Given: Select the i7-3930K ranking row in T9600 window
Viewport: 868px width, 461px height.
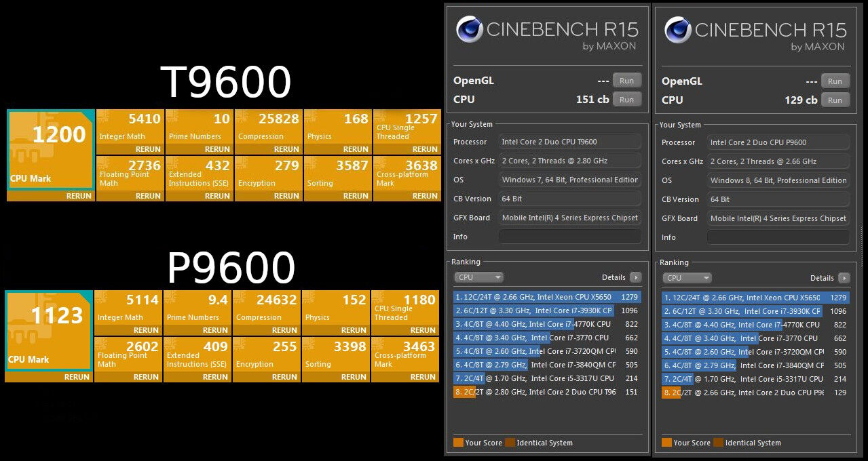Looking at the screenshot, I should [x=547, y=310].
